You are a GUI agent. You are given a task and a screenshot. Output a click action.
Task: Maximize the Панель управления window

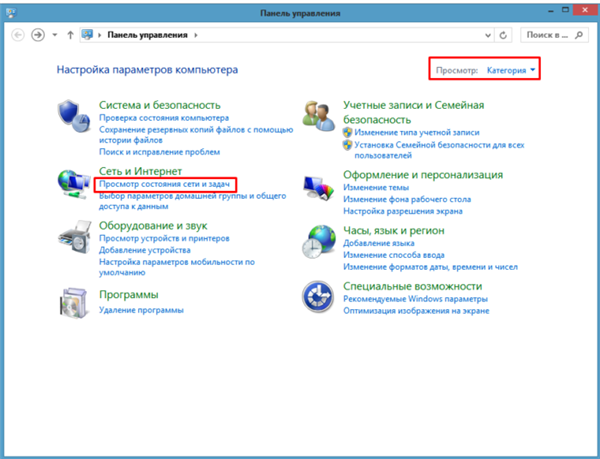(565, 11)
